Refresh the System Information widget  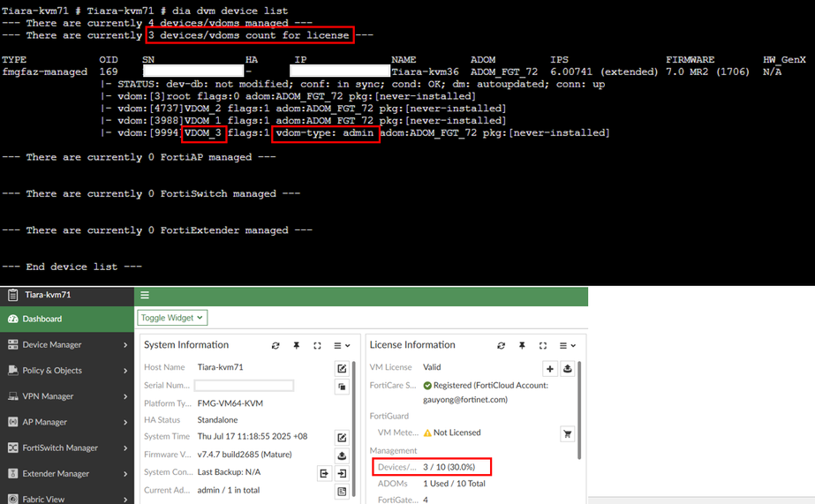coord(275,345)
